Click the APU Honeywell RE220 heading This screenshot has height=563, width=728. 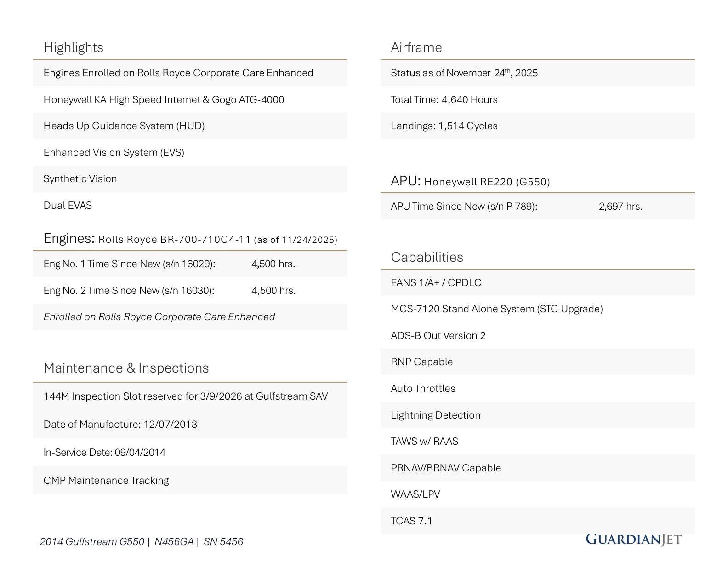(470, 181)
